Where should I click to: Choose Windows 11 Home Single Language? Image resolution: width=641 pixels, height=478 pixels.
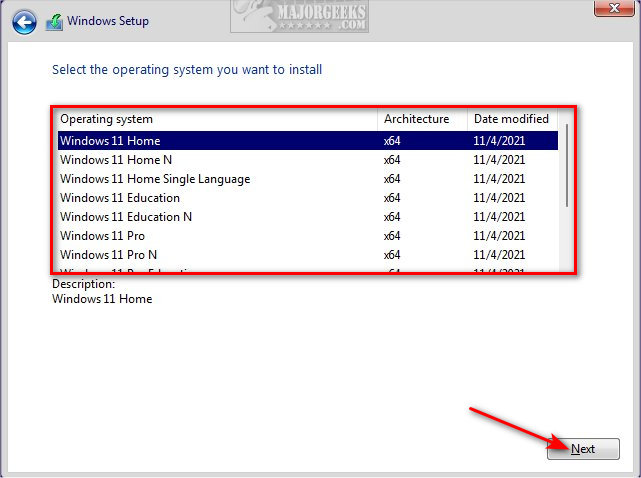pyautogui.click(x=308, y=179)
